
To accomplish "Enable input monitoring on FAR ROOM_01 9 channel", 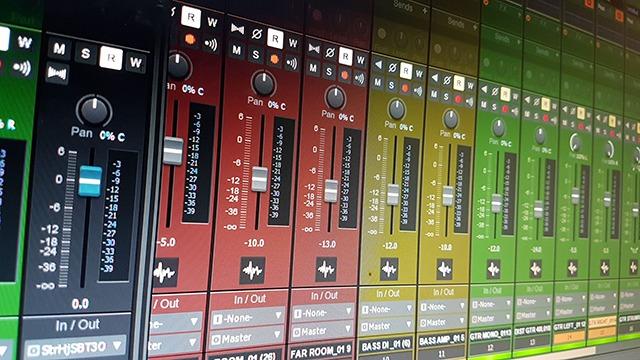I will [x=359, y=78].
